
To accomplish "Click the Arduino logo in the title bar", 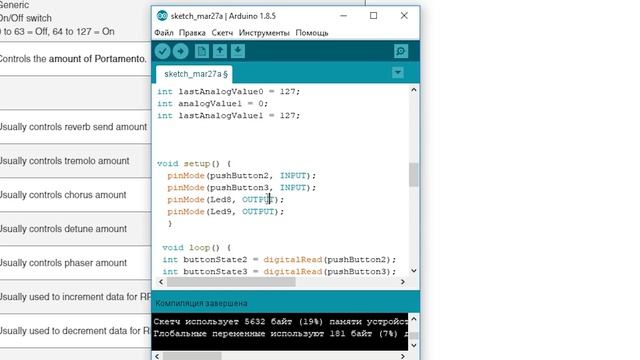I will coord(162,16).
